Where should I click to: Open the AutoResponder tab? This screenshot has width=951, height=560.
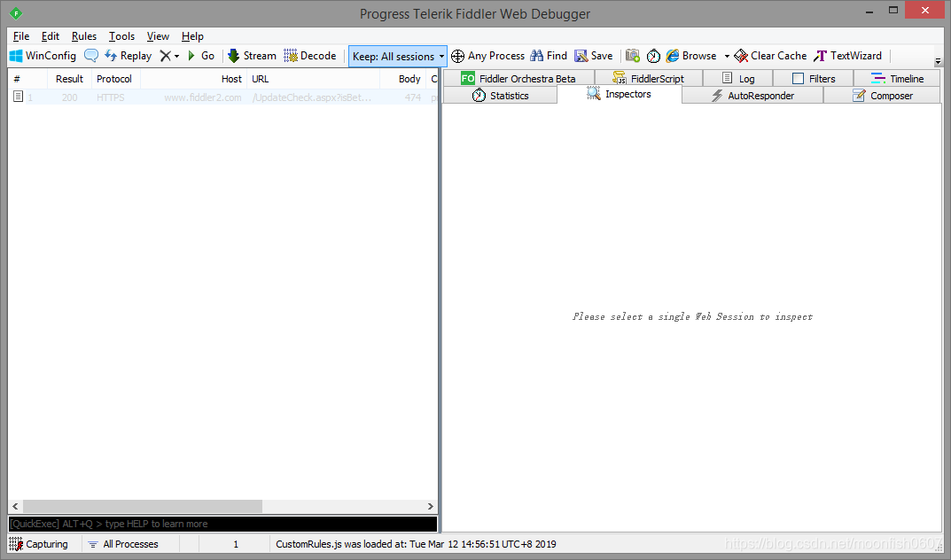752,95
